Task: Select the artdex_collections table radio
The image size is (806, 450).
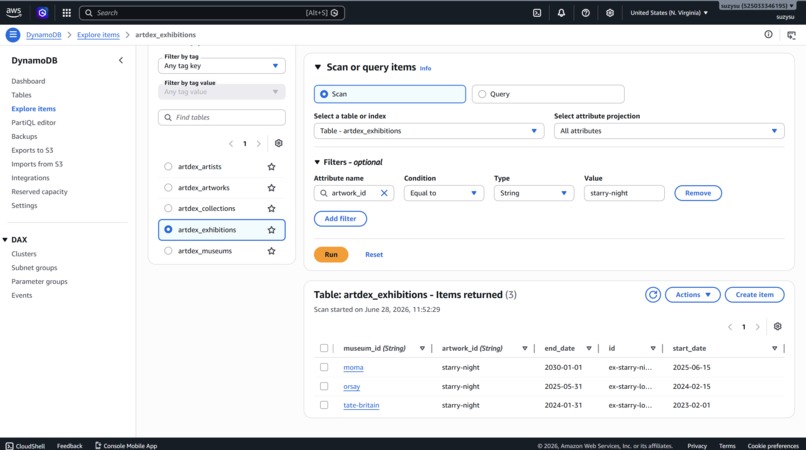Action: (168, 208)
